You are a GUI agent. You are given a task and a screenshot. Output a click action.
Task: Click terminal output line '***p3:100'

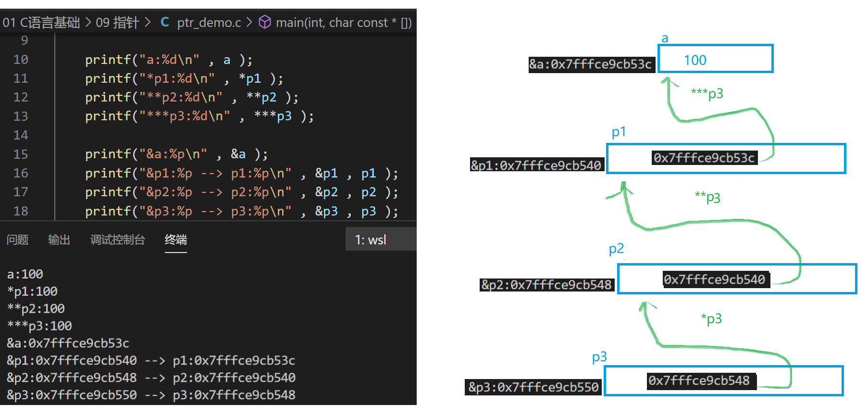pos(39,326)
